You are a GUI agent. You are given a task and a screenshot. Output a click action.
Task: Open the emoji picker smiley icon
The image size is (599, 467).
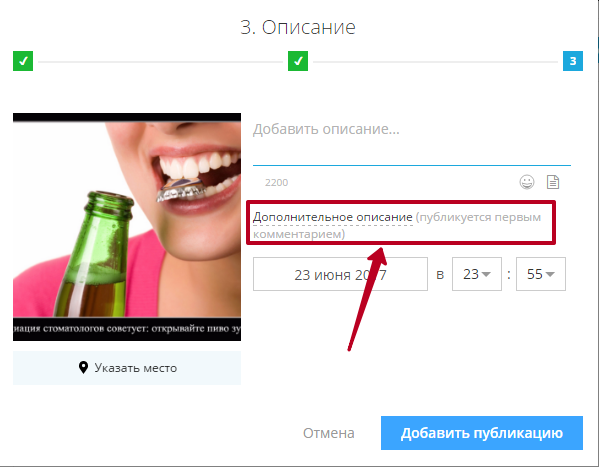click(x=527, y=182)
